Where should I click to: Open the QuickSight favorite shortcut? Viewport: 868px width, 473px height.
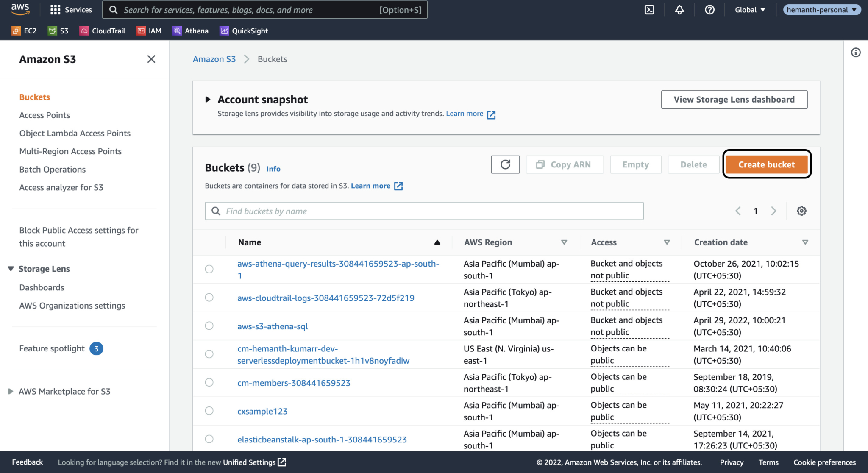click(243, 31)
